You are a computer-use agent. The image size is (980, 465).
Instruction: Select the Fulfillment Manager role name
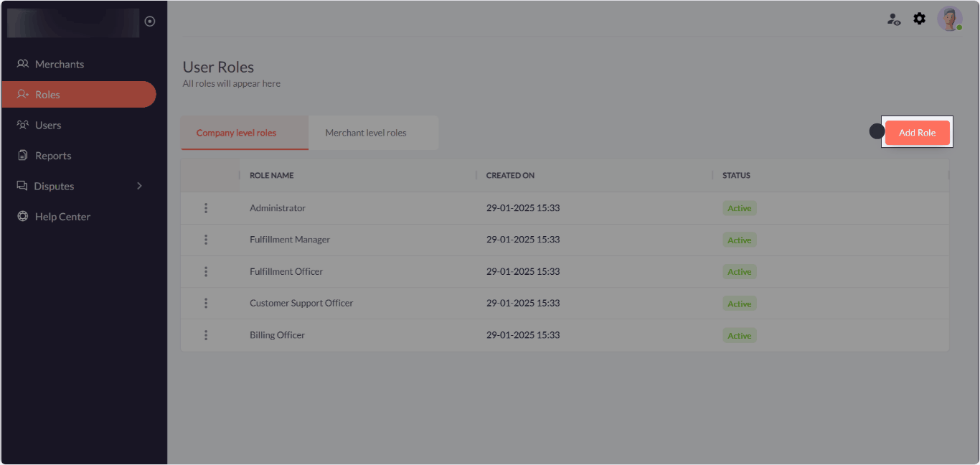[290, 240]
